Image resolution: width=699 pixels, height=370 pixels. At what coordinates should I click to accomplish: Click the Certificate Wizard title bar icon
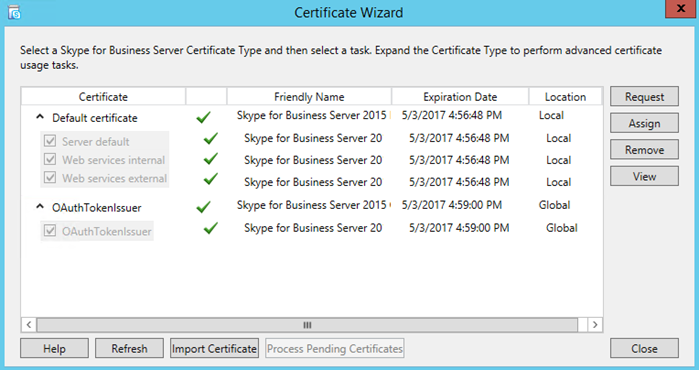coord(14,12)
